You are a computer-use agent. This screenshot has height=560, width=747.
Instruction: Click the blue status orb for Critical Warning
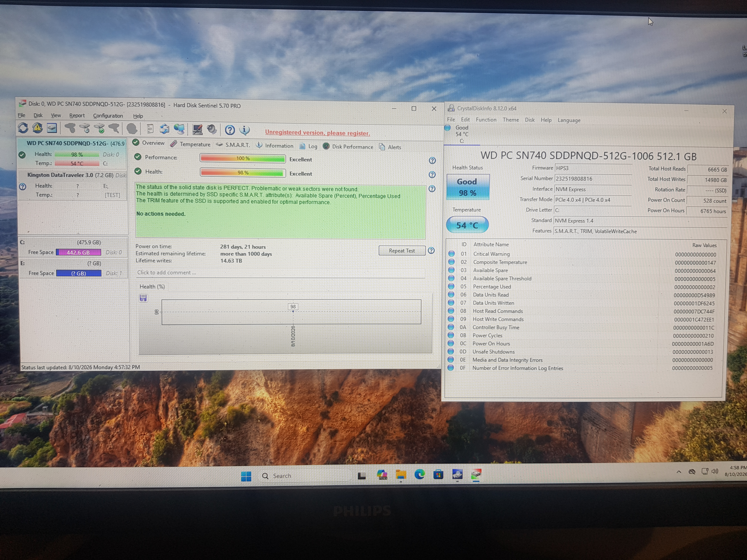click(451, 254)
